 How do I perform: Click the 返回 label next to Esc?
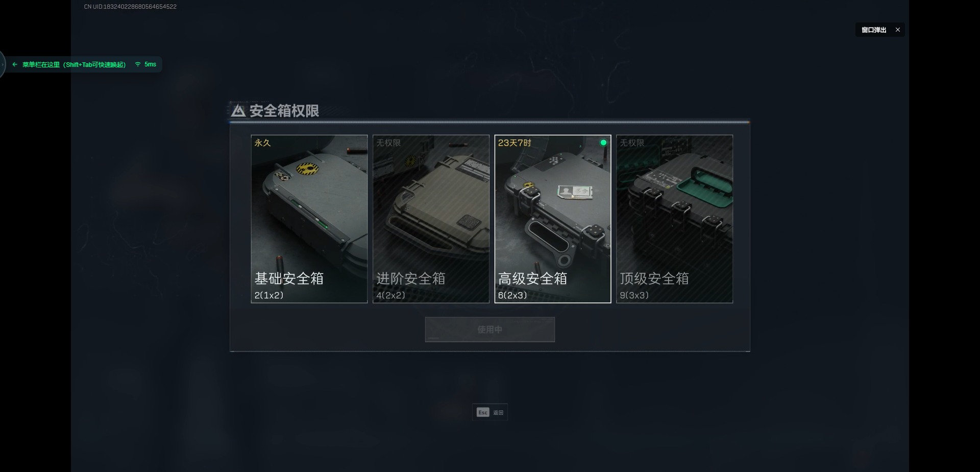[498, 413]
